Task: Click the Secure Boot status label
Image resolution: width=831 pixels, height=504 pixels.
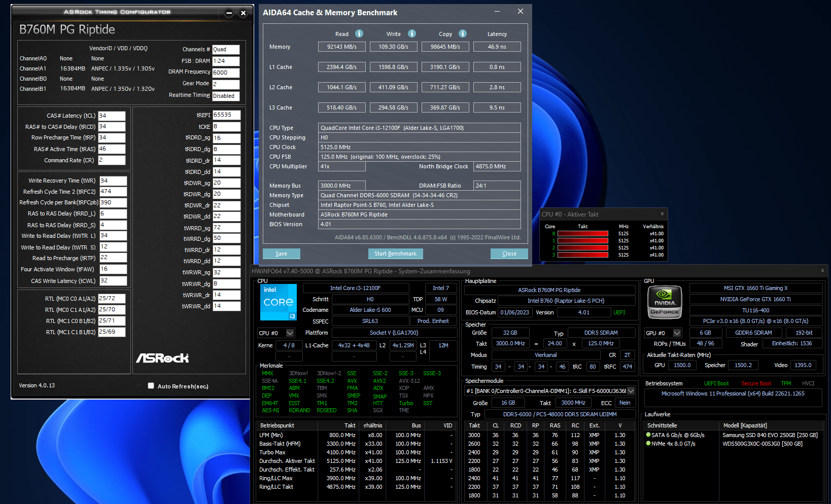Action: click(756, 383)
